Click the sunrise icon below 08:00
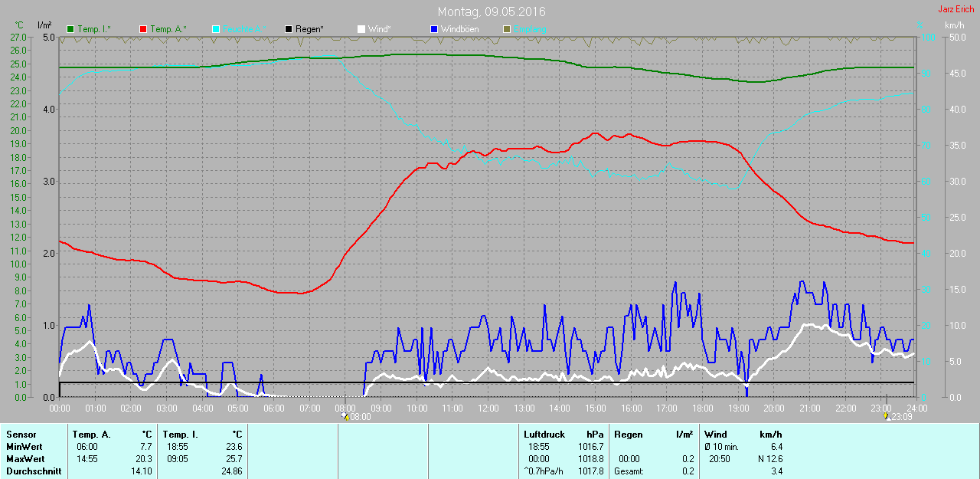This screenshot has height=479, width=980. 345,417
